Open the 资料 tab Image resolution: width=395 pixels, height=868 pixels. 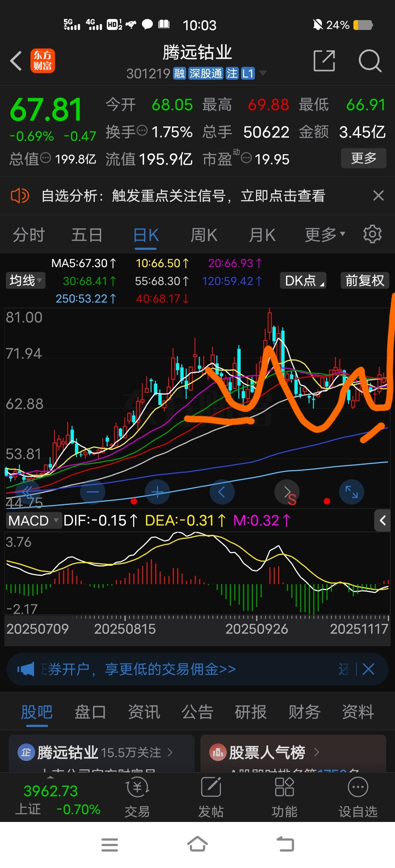tap(358, 712)
